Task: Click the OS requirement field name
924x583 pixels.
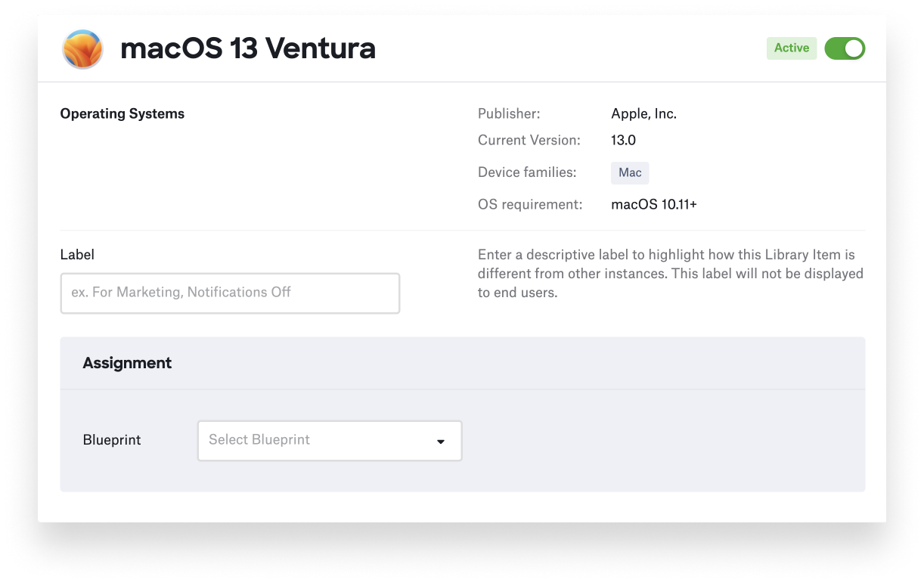Action: click(530, 205)
